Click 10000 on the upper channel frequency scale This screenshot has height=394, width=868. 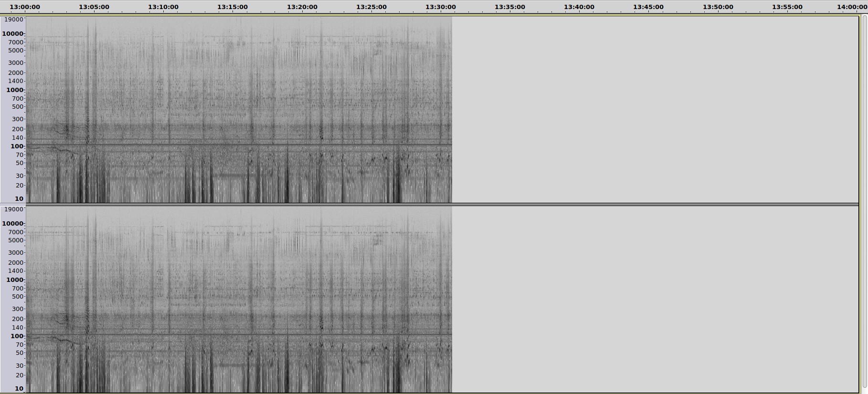tap(13, 34)
